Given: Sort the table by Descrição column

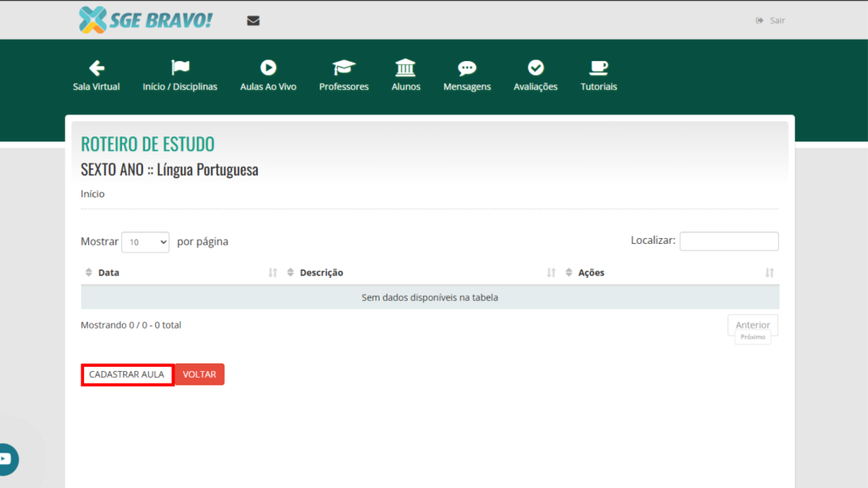Looking at the screenshot, I should pyautogui.click(x=321, y=273).
